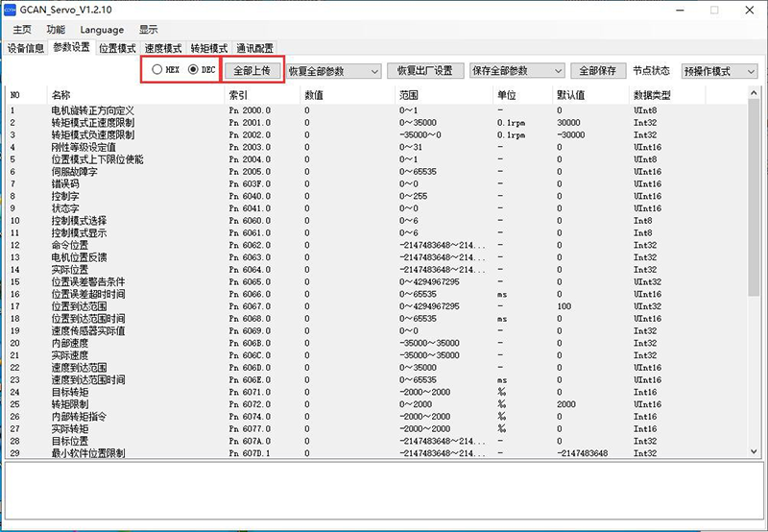Viewport: 768px width, 532px height.
Task: Open the 功能 menu
Action: pyautogui.click(x=56, y=30)
